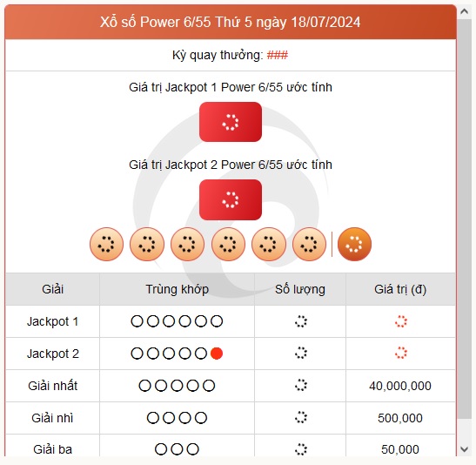Click the vertical scrollbar thumb

464,219
